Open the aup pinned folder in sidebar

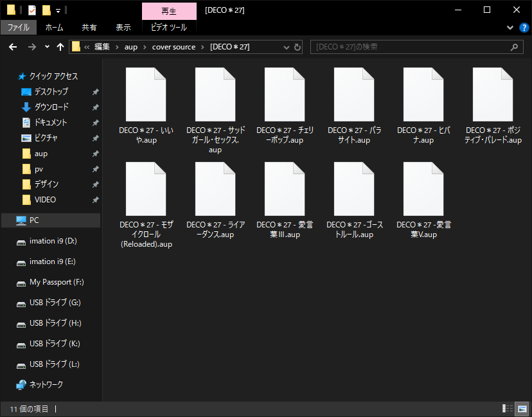40,154
